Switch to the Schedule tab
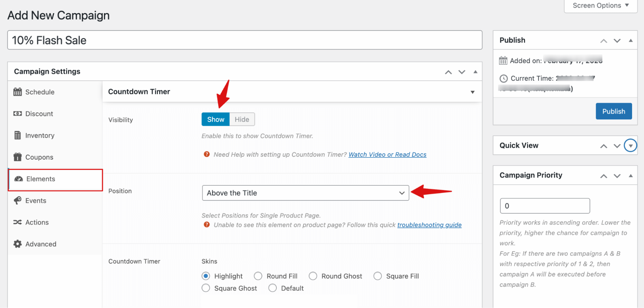The image size is (644, 308). point(40,92)
